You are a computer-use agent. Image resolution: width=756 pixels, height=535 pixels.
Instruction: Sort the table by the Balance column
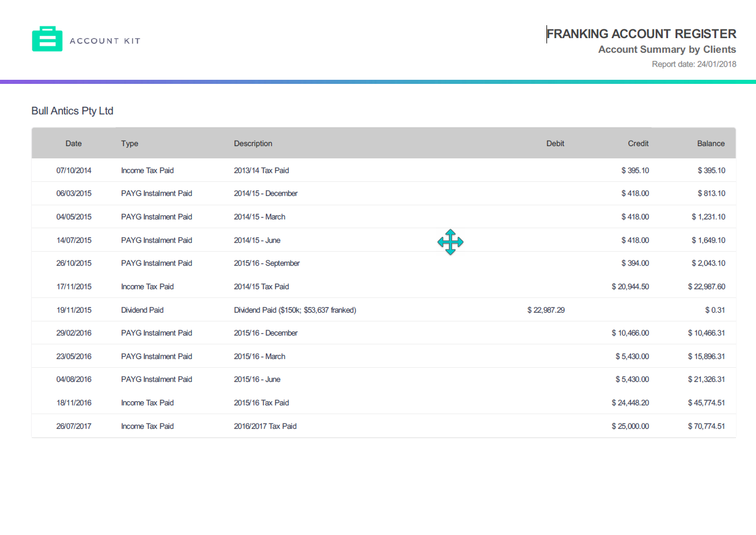click(711, 143)
